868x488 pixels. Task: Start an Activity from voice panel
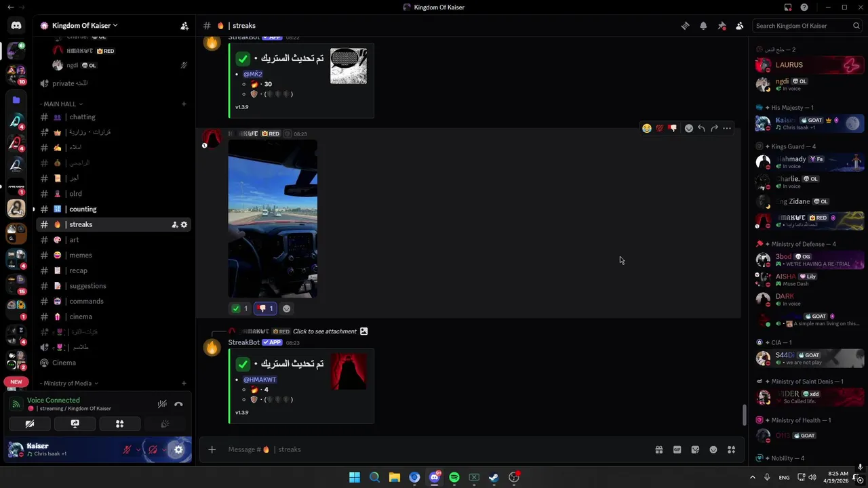point(119,424)
